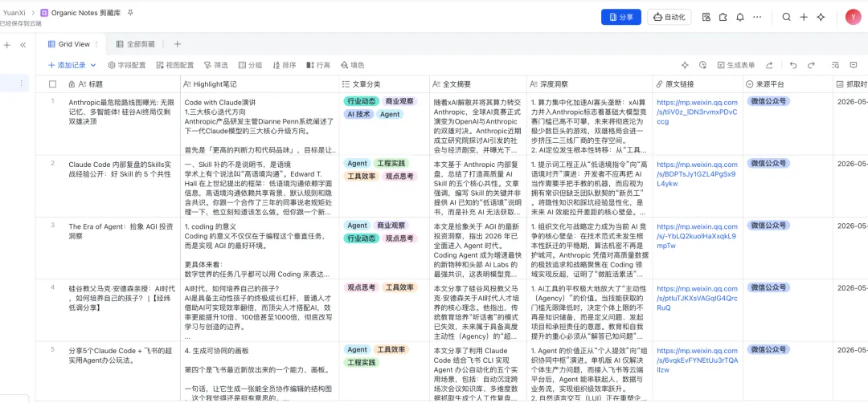This screenshot has height=403, width=868.
Task: Open the comments icon in toolbar
Action: [854, 65]
